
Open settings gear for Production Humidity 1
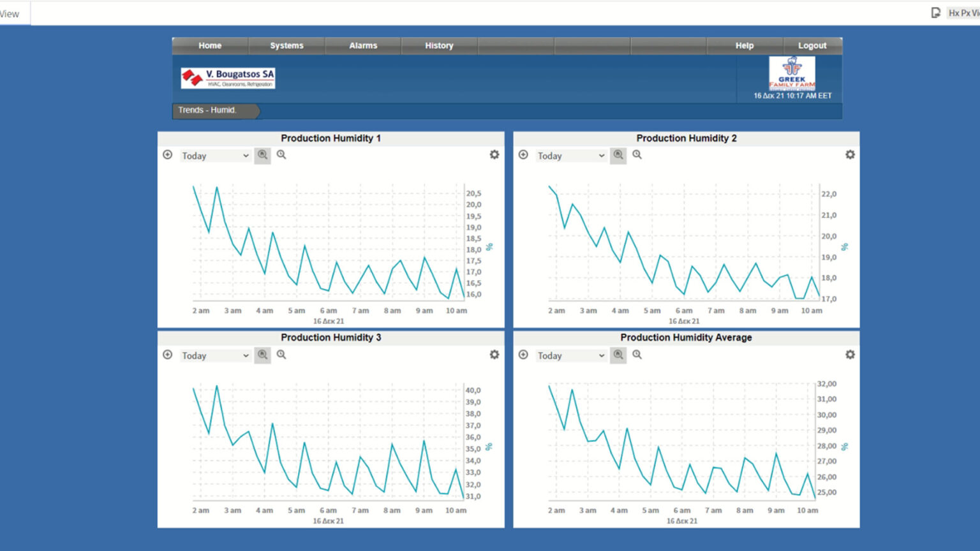494,155
